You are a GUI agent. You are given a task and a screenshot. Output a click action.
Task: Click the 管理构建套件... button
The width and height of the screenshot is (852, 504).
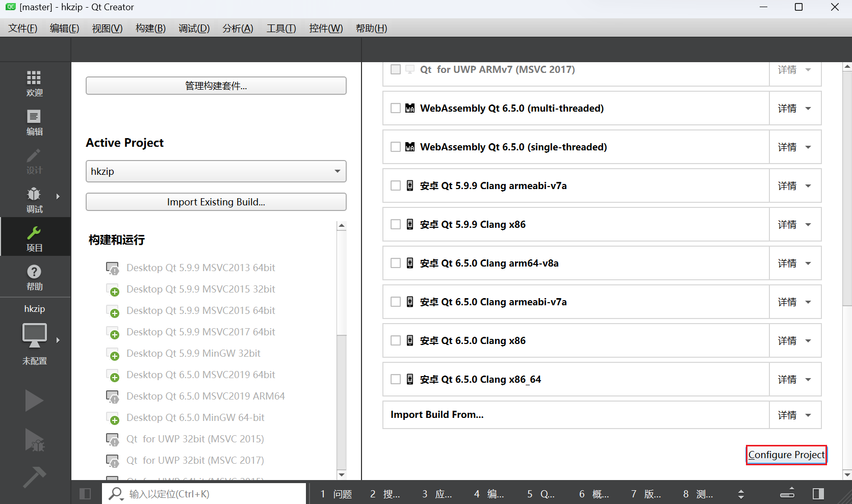point(216,86)
